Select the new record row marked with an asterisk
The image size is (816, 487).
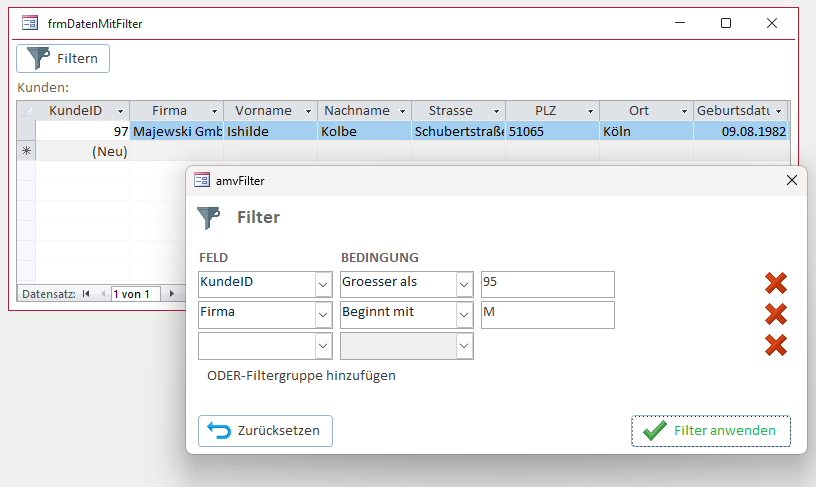(27, 151)
